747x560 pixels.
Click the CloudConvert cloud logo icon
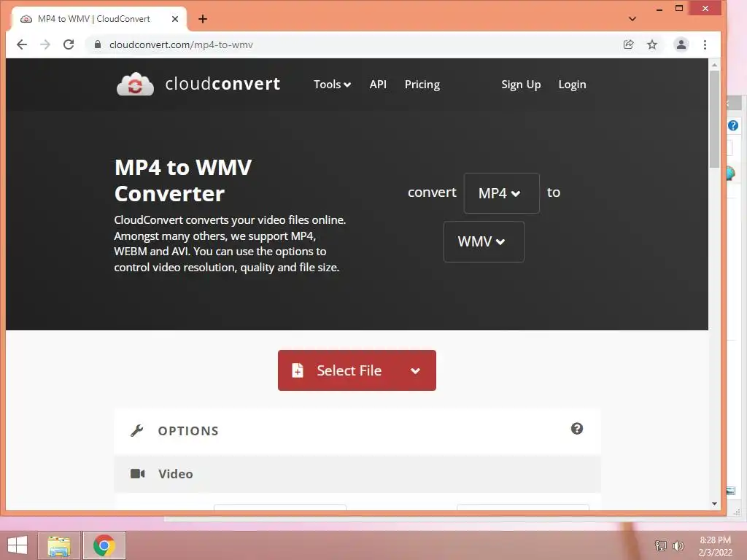coord(135,85)
